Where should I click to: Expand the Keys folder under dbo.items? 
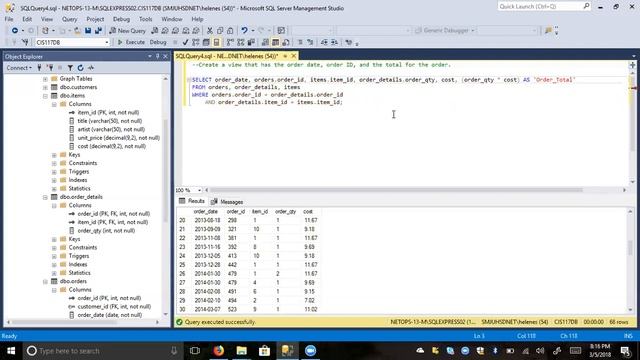click(x=54, y=155)
